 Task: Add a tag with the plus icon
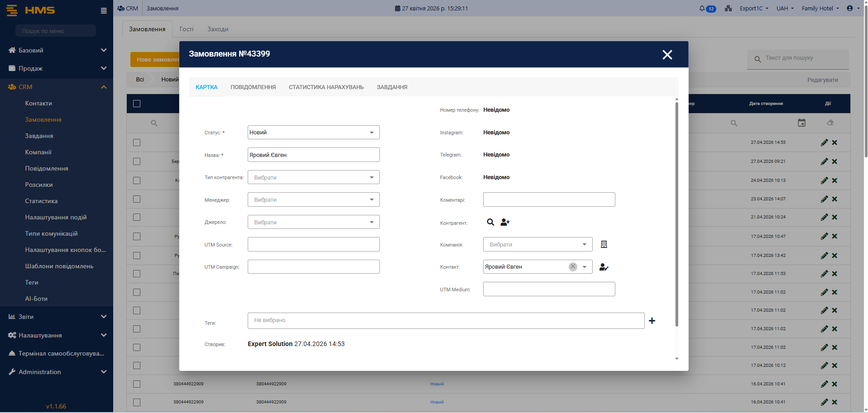tap(652, 321)
